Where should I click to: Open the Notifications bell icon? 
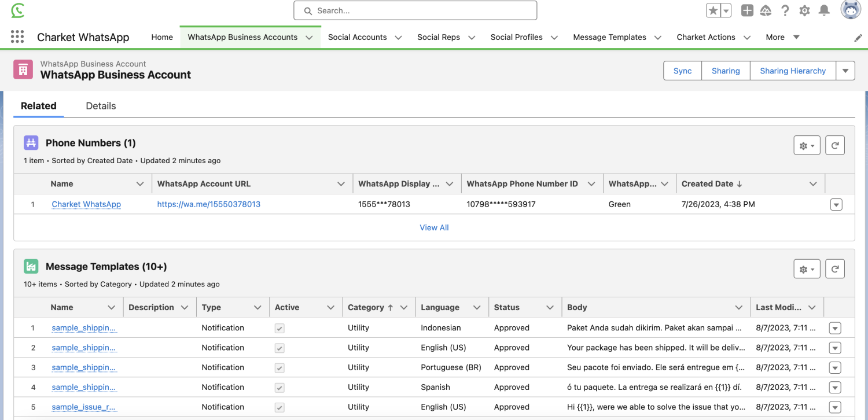[x=824, y=10]
